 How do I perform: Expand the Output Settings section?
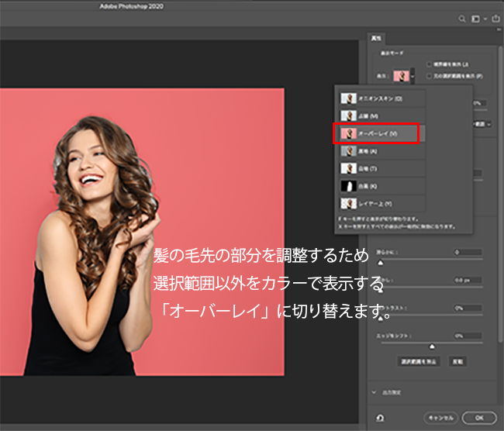(375, 393)
